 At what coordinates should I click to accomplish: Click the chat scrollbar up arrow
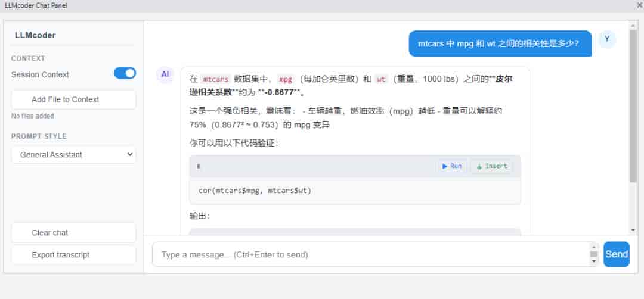(x=633, y=26)
